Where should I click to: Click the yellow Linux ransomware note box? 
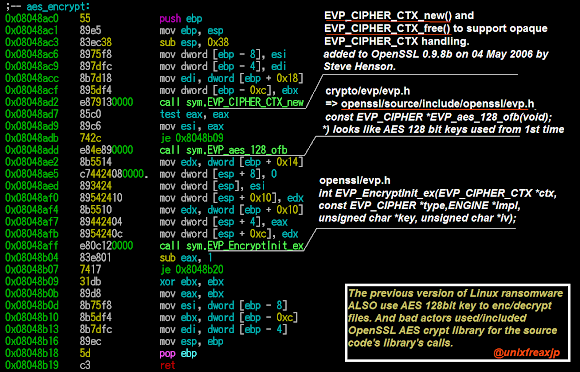458,323
